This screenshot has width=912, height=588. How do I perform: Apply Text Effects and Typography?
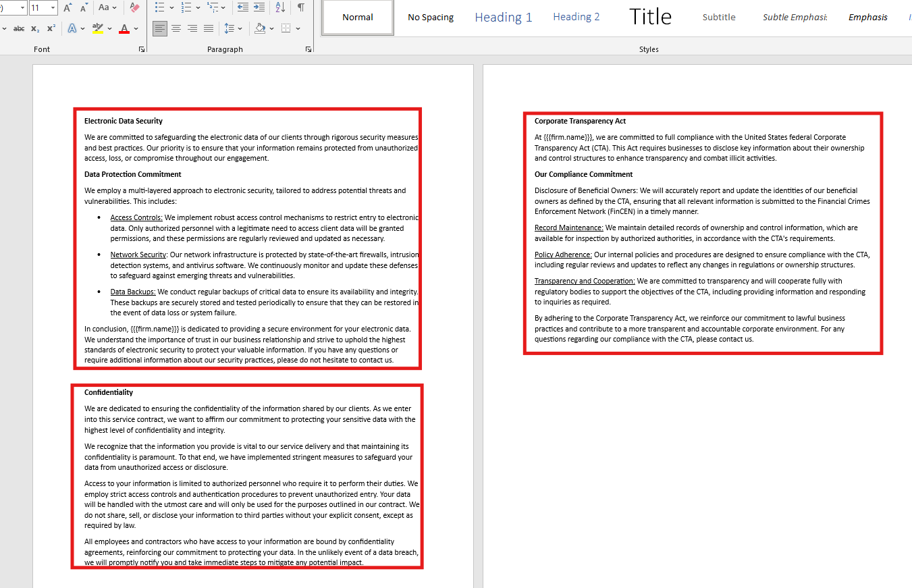click(x=72, y=28)
